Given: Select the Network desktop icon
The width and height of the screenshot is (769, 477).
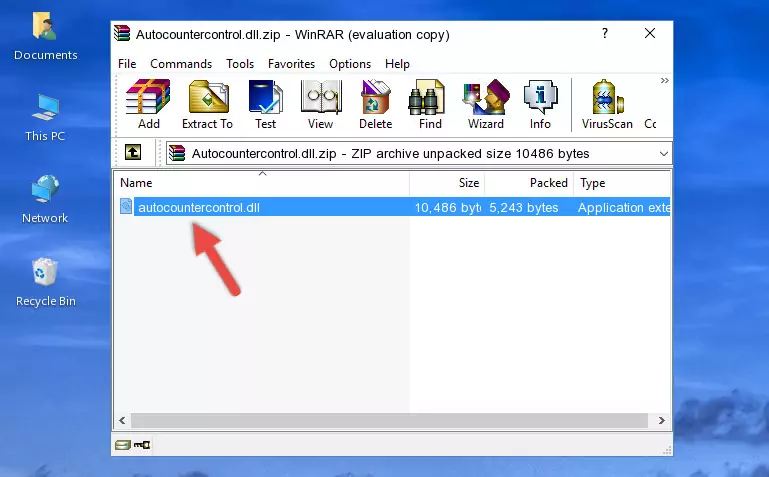Looking at the screenshot, I should click(x=45, y=199).
